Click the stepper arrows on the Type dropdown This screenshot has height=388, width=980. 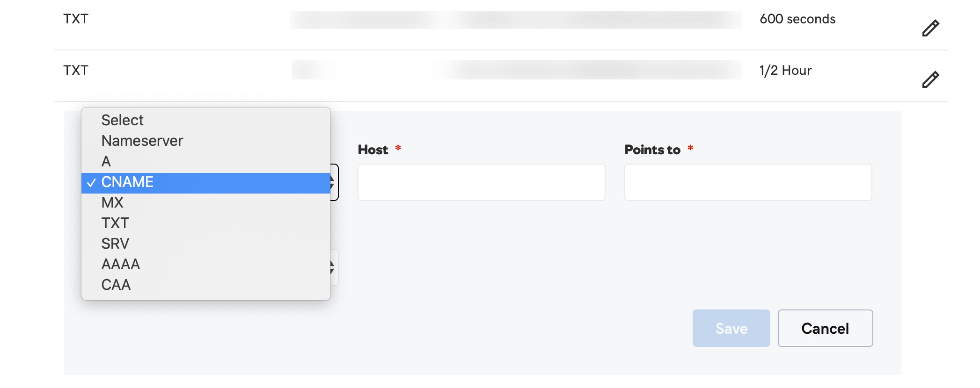331,182
